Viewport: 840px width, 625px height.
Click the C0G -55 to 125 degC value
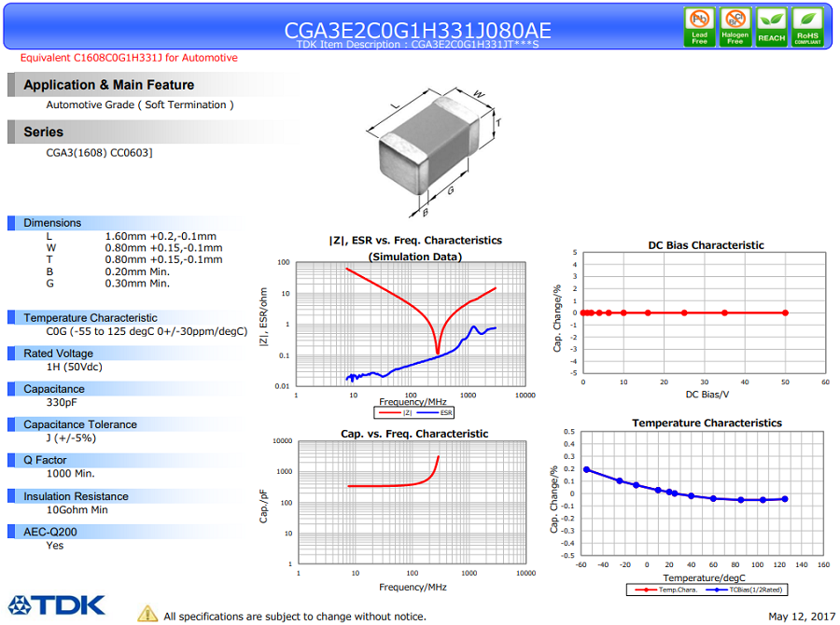147,331
